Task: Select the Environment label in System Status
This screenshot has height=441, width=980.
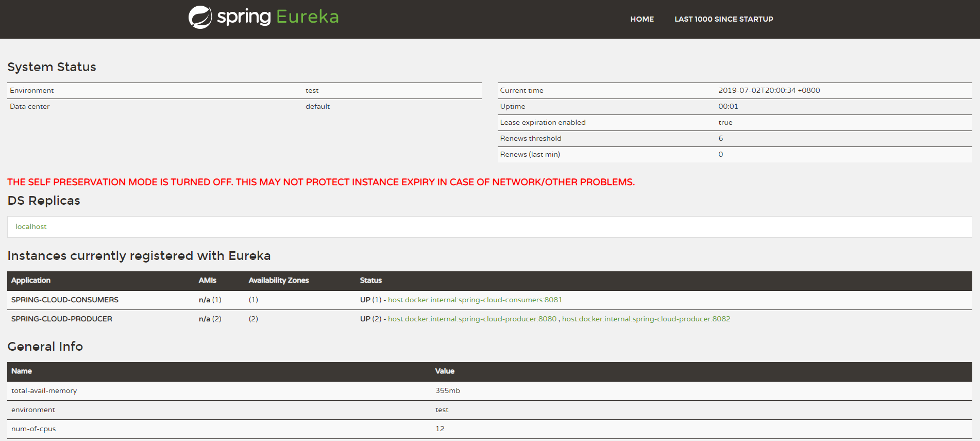Action: pos(32,90)
